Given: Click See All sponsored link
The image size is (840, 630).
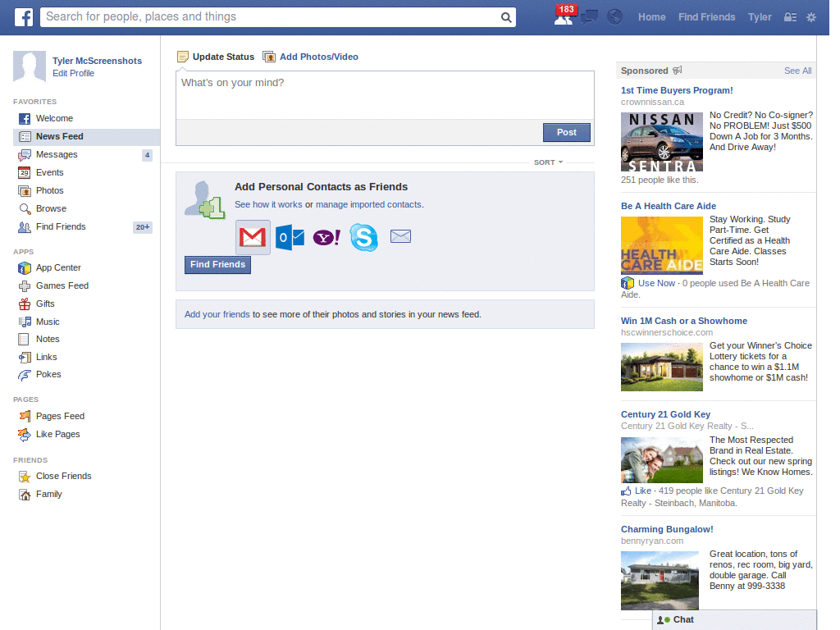Looking at the screenshot, I should tap(797, 71).
